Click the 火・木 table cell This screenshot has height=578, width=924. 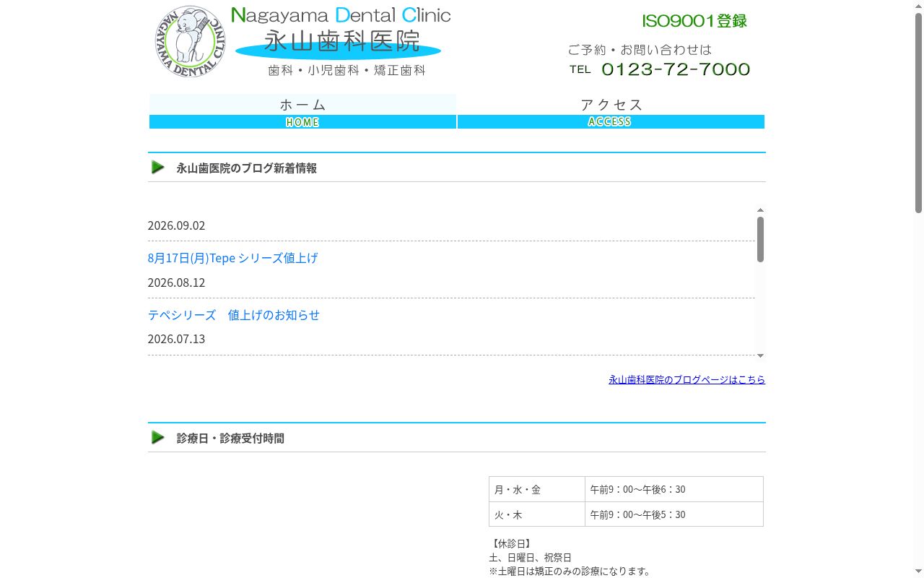click(537, 514)
